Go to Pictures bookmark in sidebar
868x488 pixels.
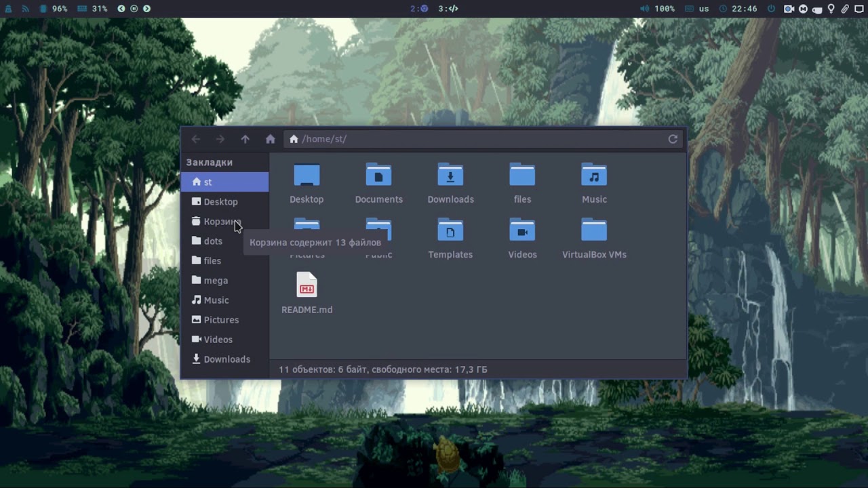coord(221,320)
